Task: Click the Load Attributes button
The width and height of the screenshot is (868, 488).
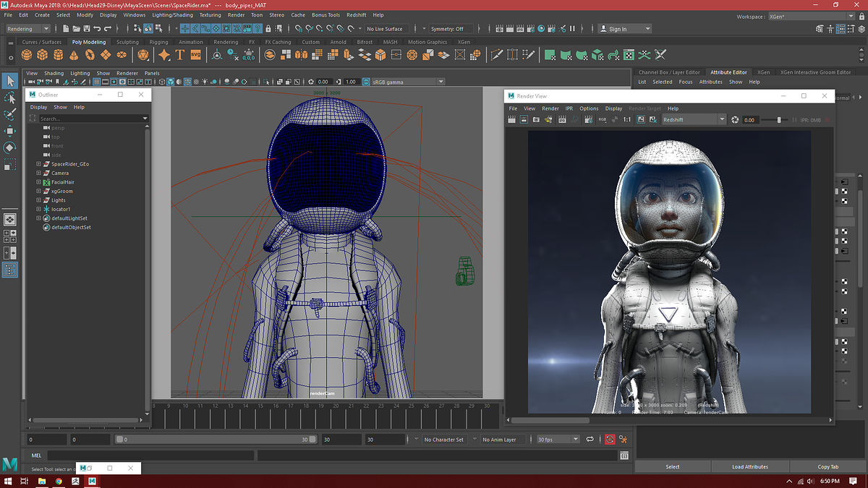Action: 750,466
